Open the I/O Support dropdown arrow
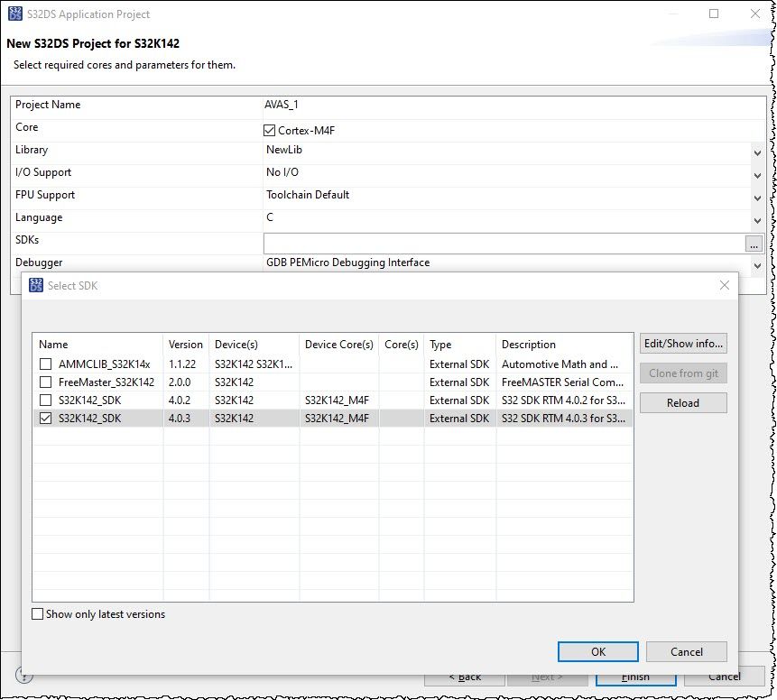This screenshot has width=777, height=700. [757, 176]
